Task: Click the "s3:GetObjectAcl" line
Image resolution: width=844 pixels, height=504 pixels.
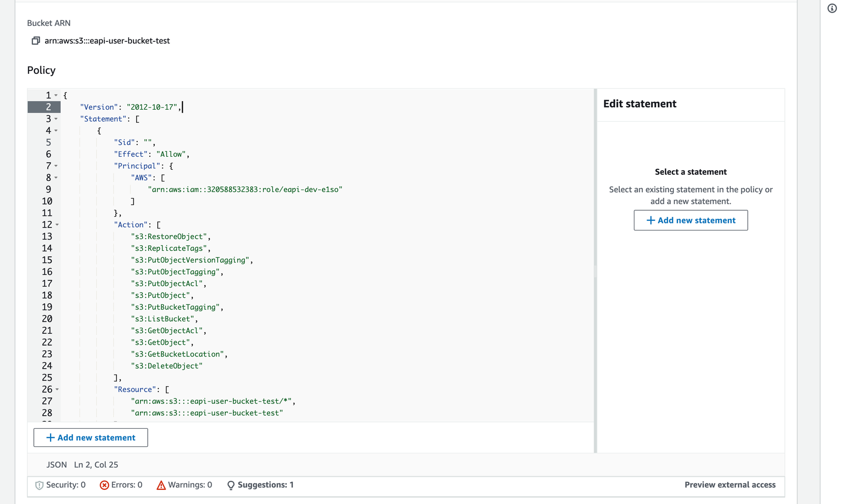Action: (168, 331)
